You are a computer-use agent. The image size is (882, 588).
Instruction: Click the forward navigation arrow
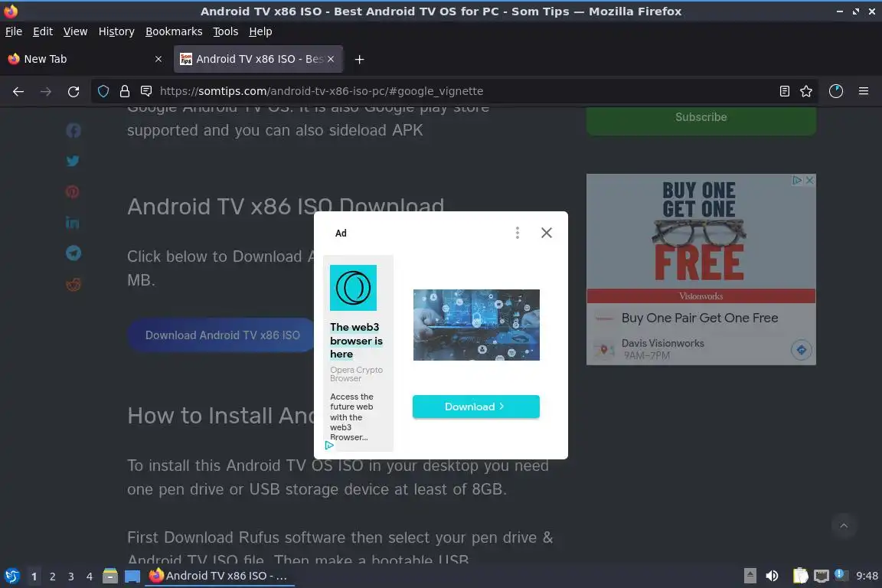point(46,91)
